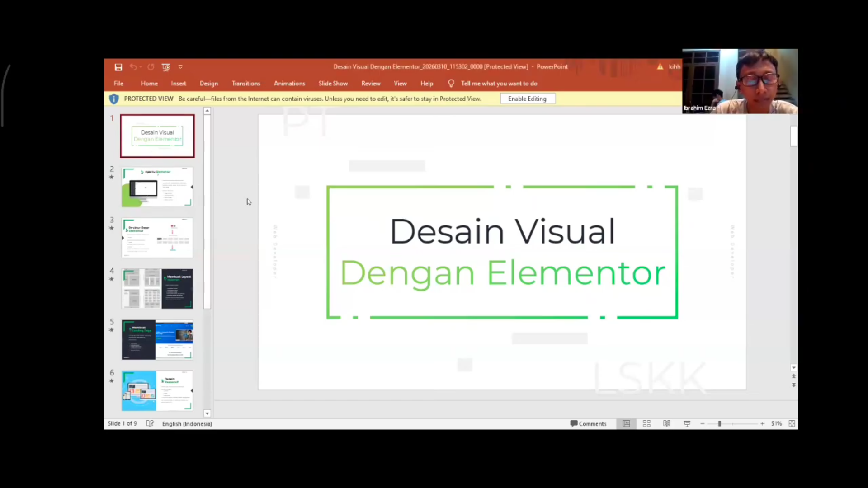Open the File menu
This screenshot has width=868, height=488.
tap(118, 84)
